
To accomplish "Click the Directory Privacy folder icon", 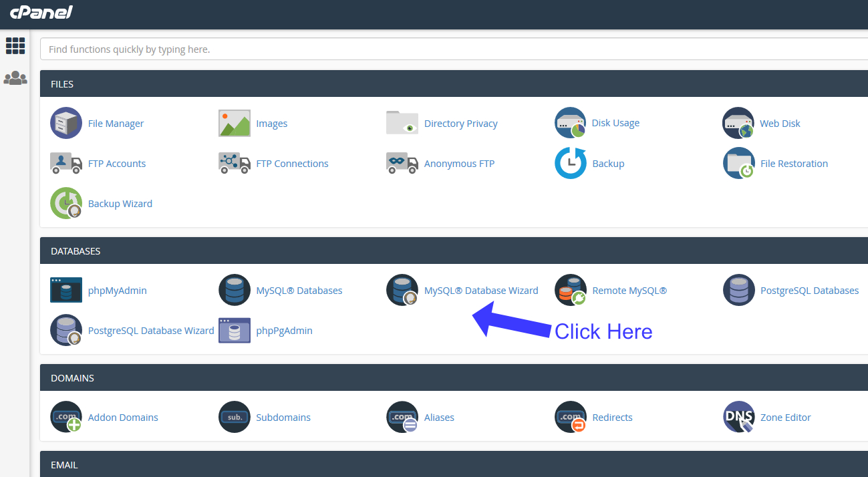I will coord(402,123).
